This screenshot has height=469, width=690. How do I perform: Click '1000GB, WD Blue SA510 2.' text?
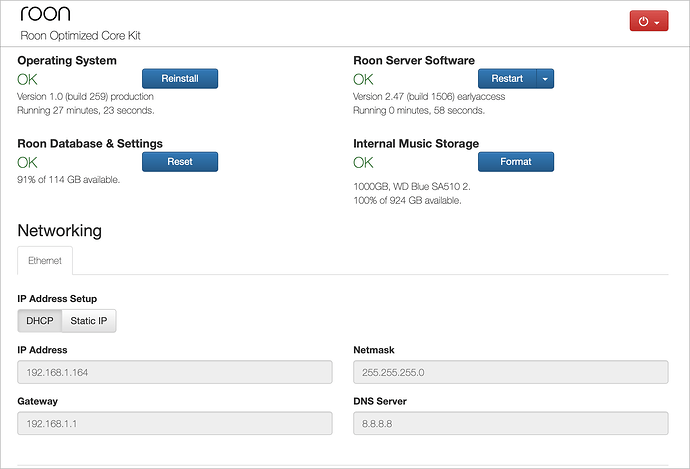pyautogui.click(x=412, y=187)
